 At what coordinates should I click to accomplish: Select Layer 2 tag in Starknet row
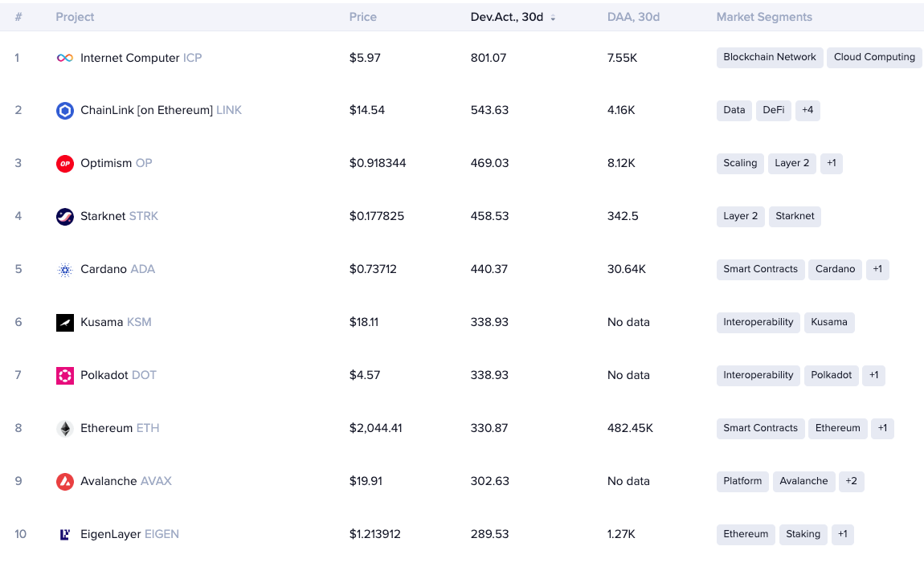pos(741,216)
